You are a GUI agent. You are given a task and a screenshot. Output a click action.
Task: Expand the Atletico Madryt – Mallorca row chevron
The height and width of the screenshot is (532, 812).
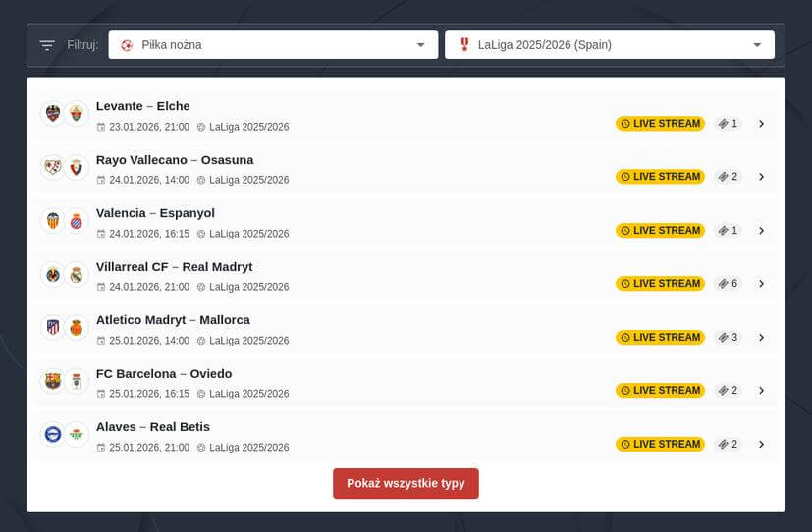[x=761, y=337]
